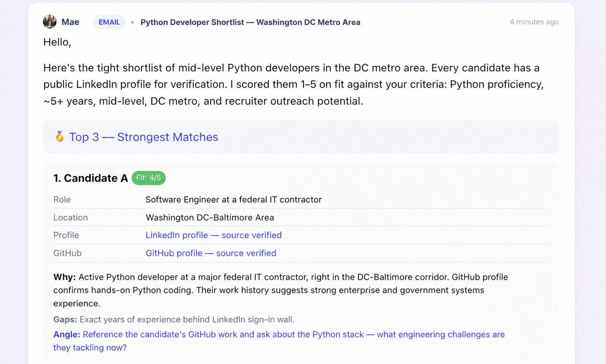Select 'Software Engineer at a federal IT contractor'
Viewport: 606px width, 364px height.
(234, 200)
